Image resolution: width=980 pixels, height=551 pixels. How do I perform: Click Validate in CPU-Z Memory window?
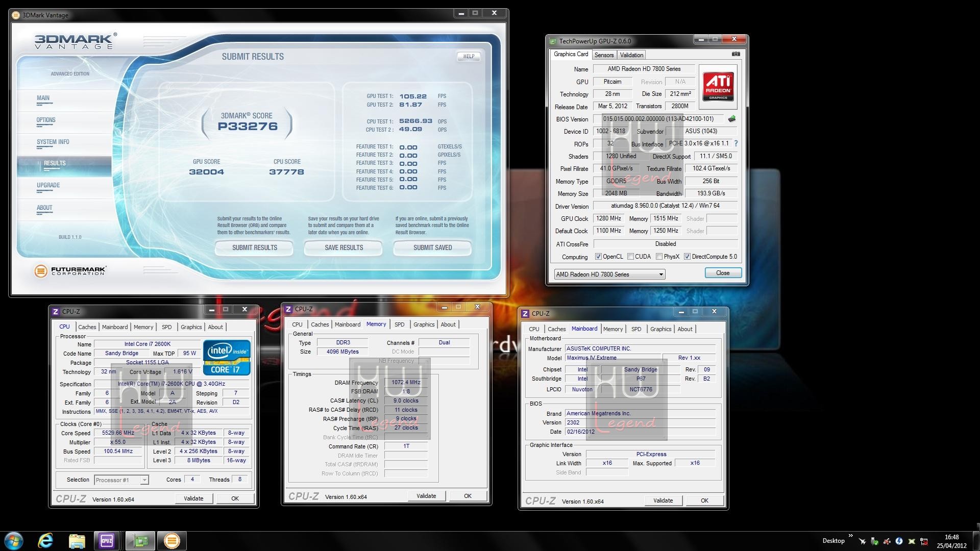click(426, 496)
